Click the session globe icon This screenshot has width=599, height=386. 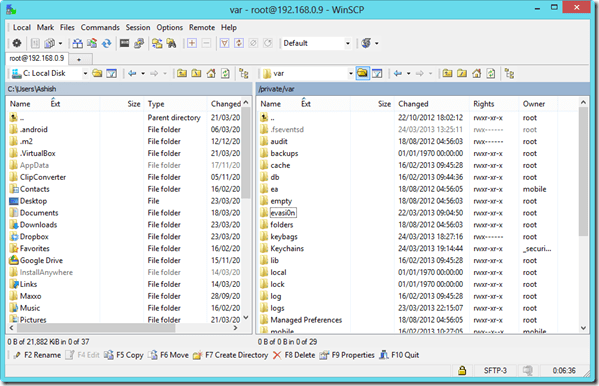pos(366,43)
